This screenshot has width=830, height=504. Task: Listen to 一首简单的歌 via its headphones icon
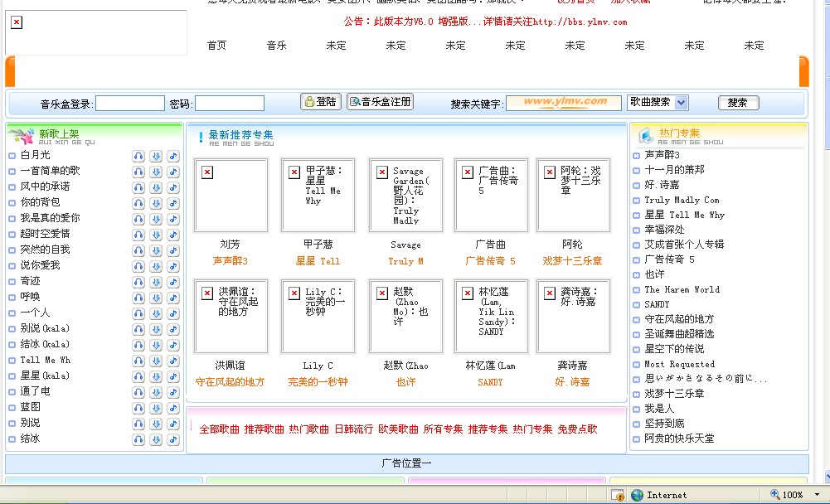(138, 172)
